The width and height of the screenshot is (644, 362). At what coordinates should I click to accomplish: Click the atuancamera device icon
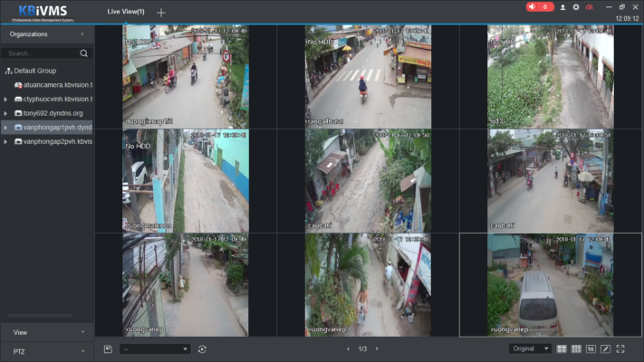point(18,85)
